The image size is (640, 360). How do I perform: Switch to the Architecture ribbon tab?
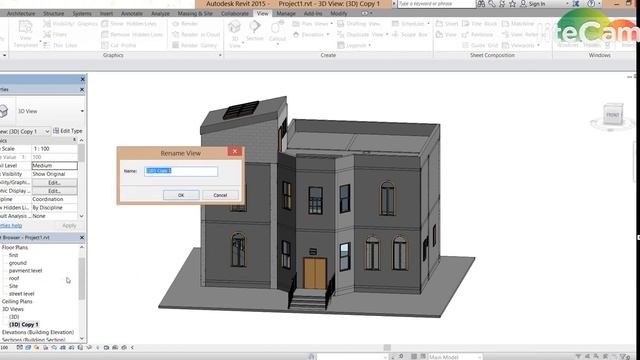(x=21, y=13)
